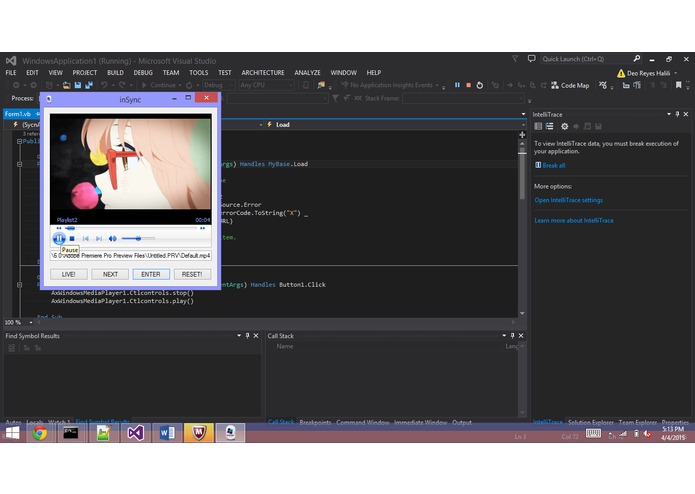Click the NEXT button in inSync

pos(110,274)
